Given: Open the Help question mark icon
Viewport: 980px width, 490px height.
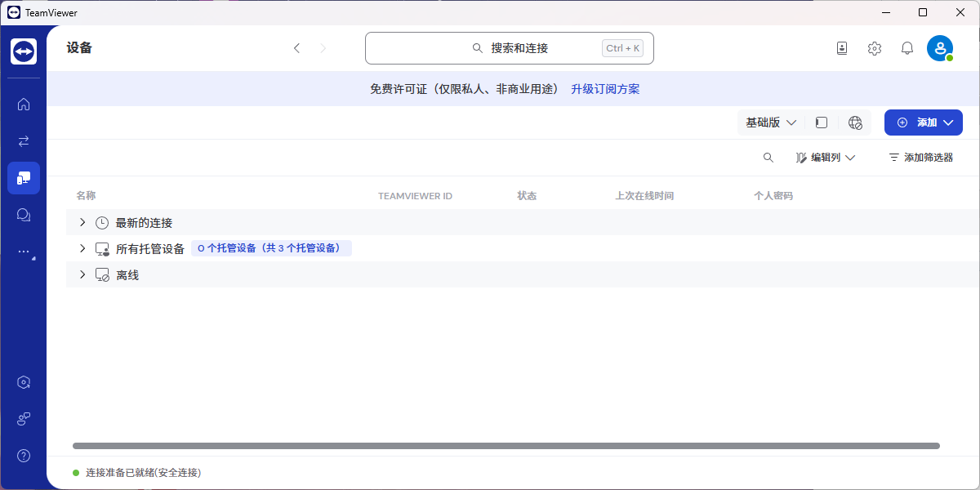Looking at the screenshot, I should pyautogui.click(x=24, y=456).
